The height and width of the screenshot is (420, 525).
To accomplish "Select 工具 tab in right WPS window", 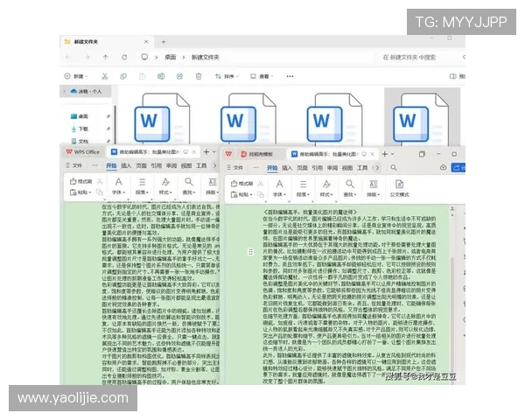I will (x=362, y=167).
